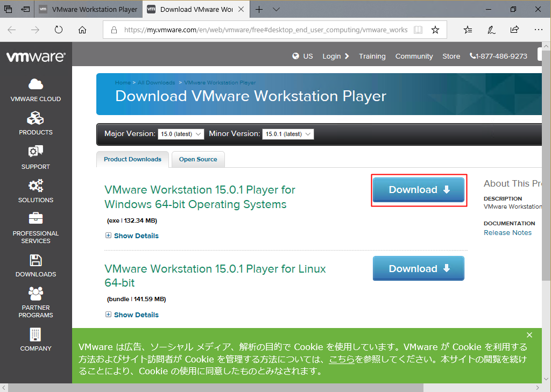Image resolution: width=551 pixels, height=392 pixels.
Task: Click the Home breadcrumb link
Action: (123, 83)
